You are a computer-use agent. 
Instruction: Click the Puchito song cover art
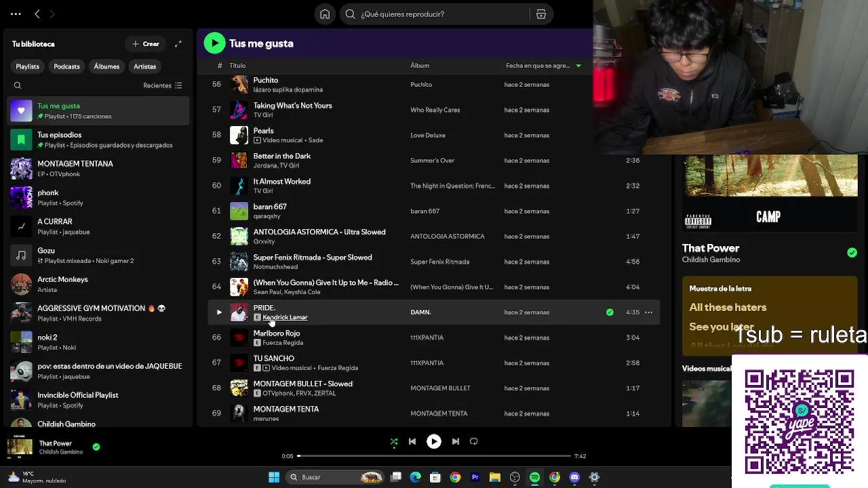[x=239, y=85]
